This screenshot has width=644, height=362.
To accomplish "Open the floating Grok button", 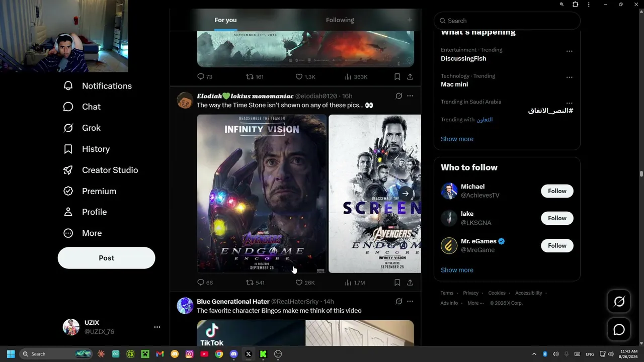I will pyautogui.click(x=619, y=301).
